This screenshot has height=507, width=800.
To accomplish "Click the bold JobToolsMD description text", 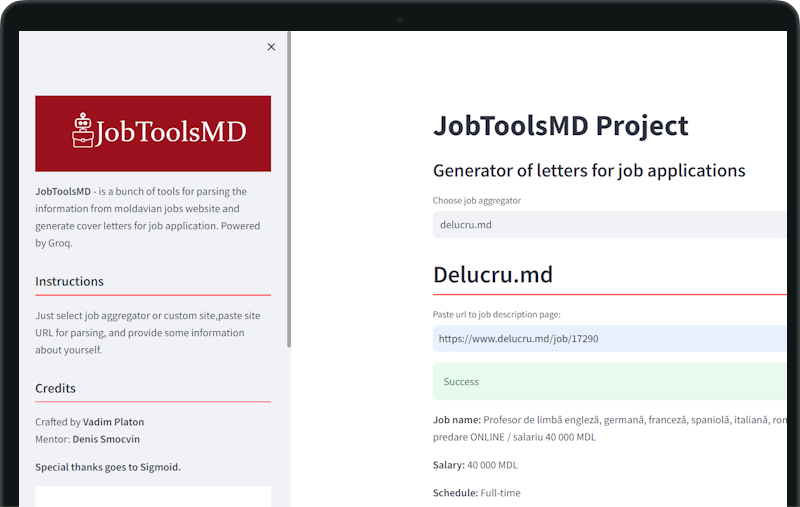I will click(x=63, y=191).
